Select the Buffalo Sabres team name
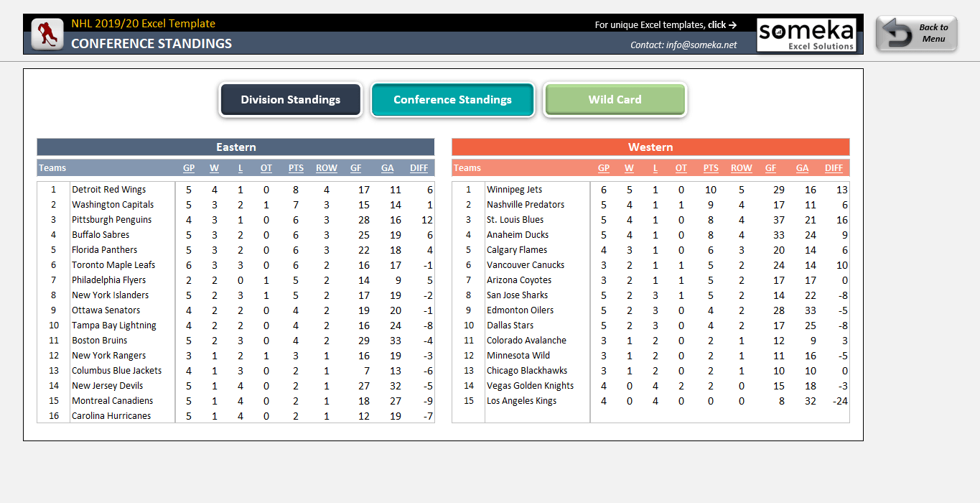Screen dimensions: 980x503 [x=101, y=235]
